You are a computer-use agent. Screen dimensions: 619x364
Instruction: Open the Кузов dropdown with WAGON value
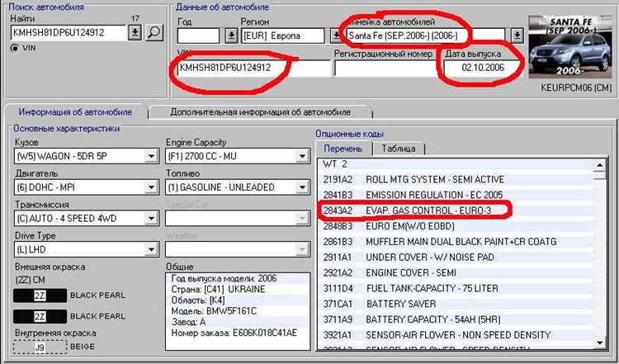point(150,155)
